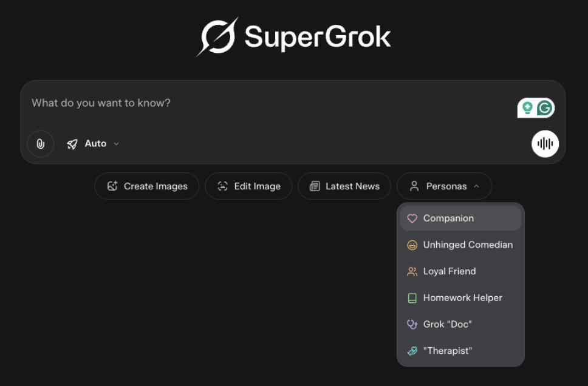The height and width of the screenshot is (386, 588).
Task: Click the paperclip attach file icon
Action: pos(41,143)
